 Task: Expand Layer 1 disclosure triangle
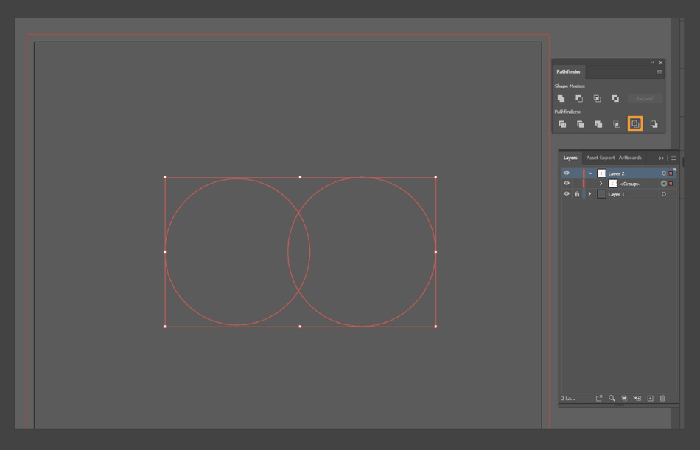click(x=590, y=194)
